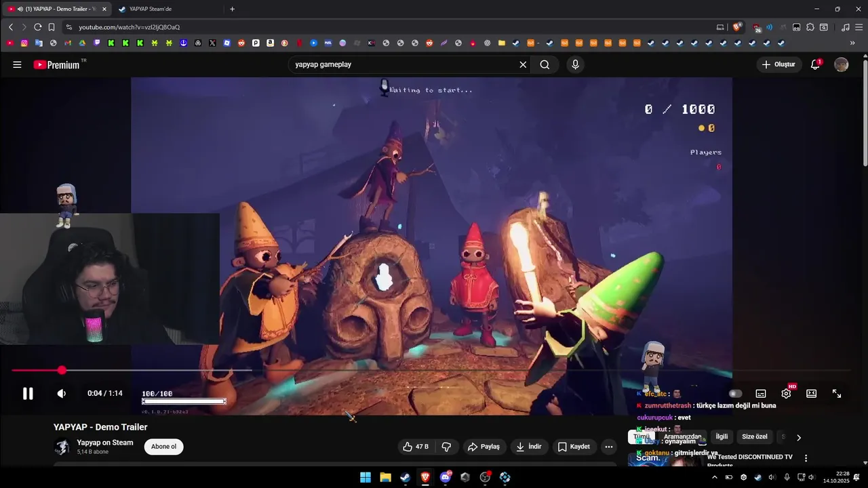Screen dimensions: 868x488
Task: Open the Oluştur create menu
Action: click(778, 64)
